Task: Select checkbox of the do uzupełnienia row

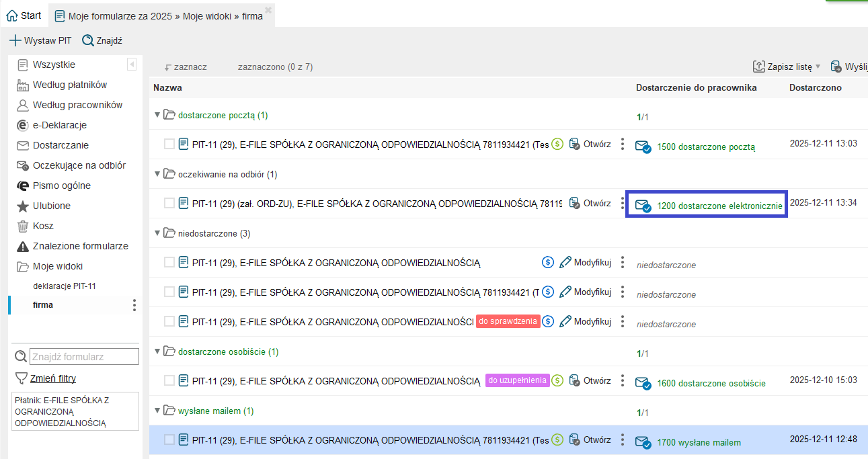Action: 169,380
